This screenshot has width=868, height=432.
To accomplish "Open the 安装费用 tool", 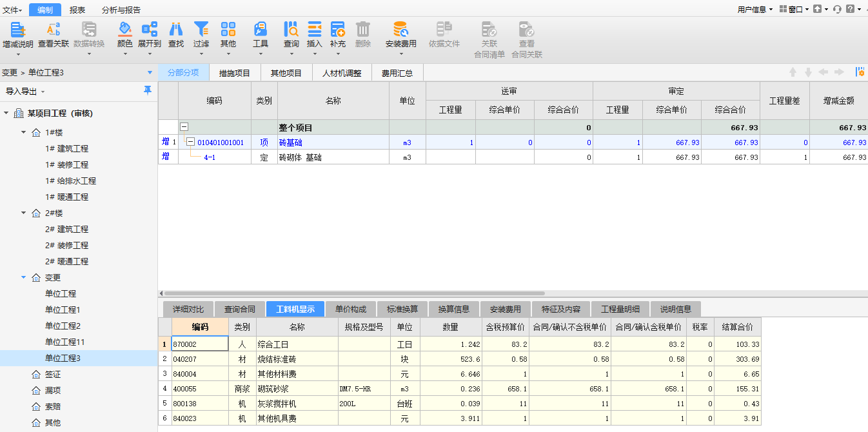I will click(x=400, y=30).
